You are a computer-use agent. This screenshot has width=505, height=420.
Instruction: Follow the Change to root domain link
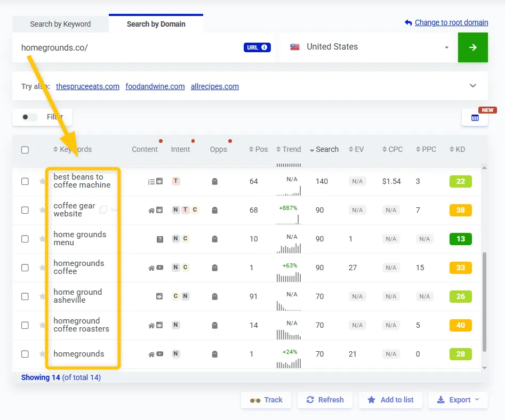coord(451,22)
